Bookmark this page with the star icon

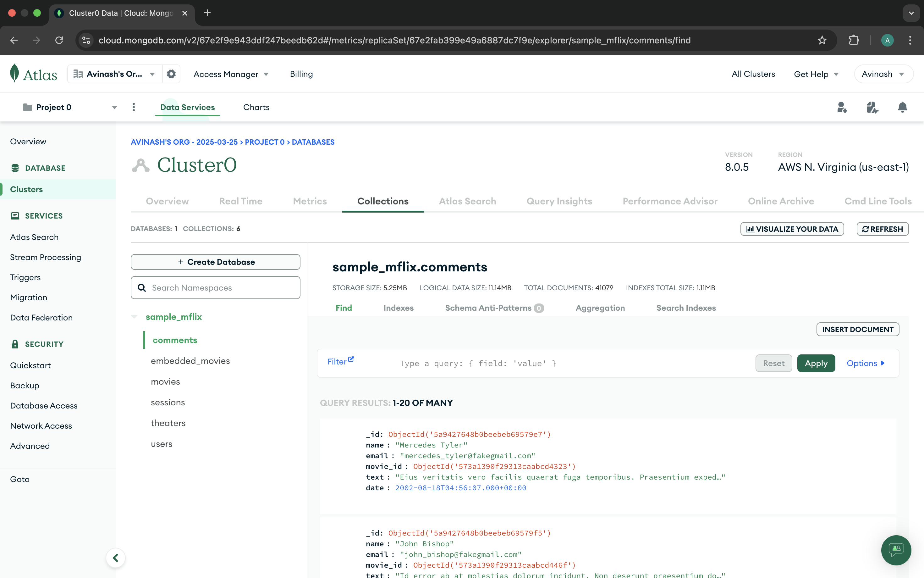[x=822, y=40]
